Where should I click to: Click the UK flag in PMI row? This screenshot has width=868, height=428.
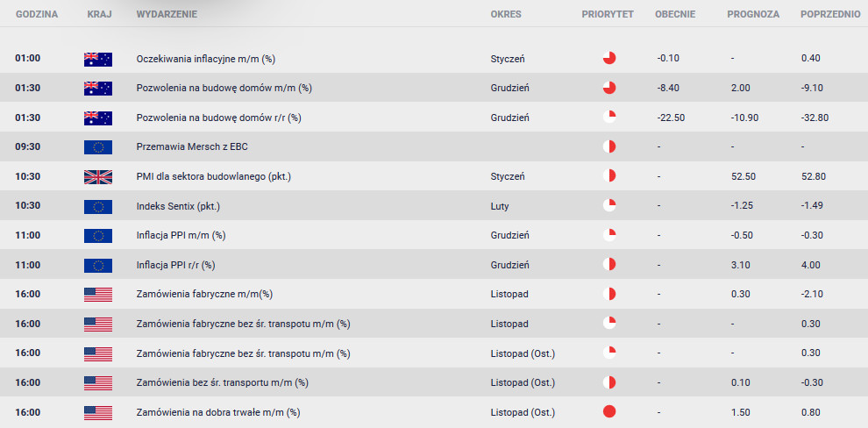pyautogui.click(x=98, y=176)
